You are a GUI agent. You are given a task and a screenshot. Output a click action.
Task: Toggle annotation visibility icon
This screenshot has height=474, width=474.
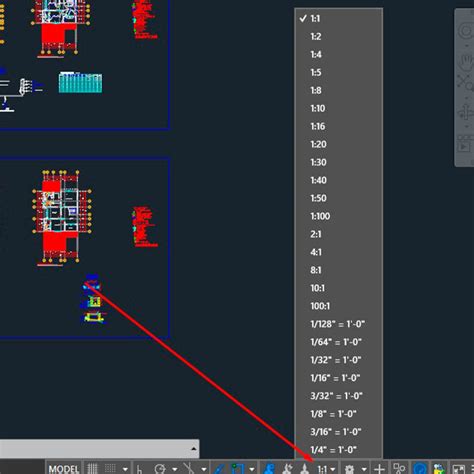click(268, 469)
